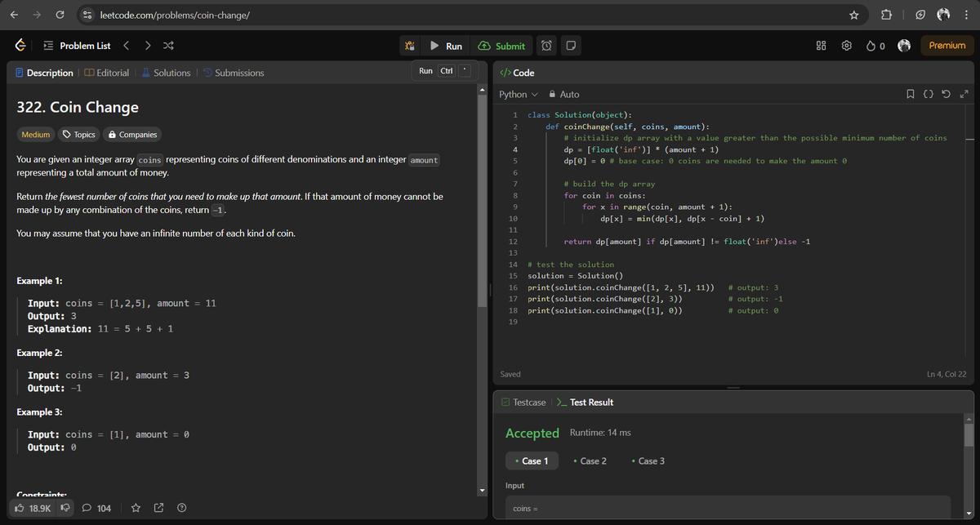
Task: Open the layout grid icon
Action: (x=822, y=46)
